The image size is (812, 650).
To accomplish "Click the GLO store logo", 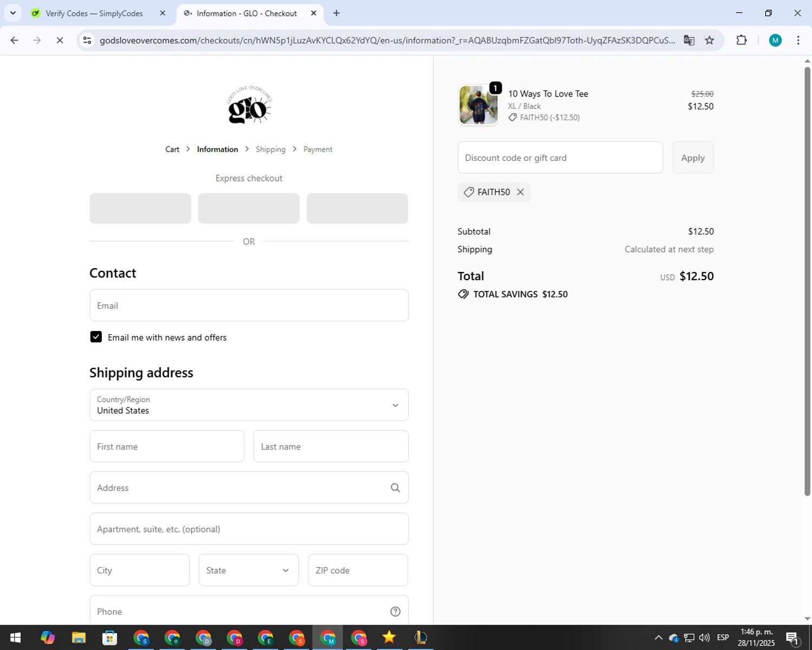I will coord(249,105).
